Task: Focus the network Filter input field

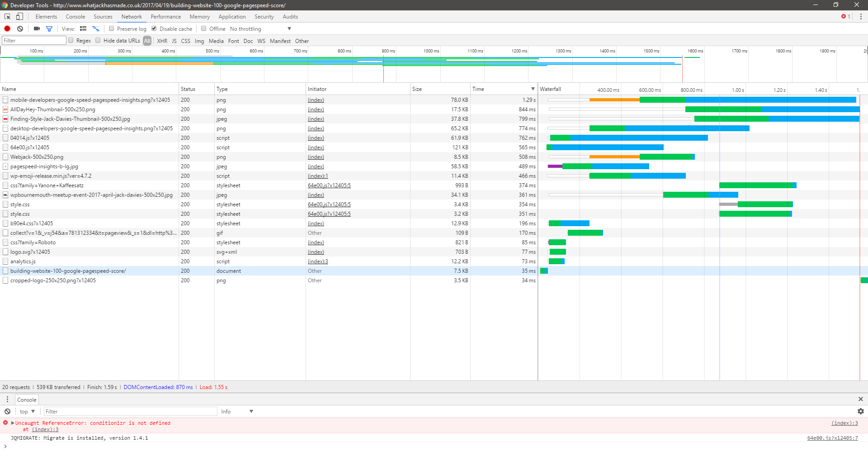Action: pyautogui.click(x=34, y=41)
